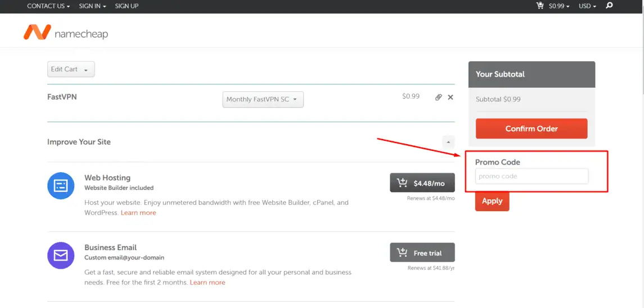Image resolution: width=644 pixels, height=308 pixels.
Task: Open the search magnifier icon
Action: (610, 6)
